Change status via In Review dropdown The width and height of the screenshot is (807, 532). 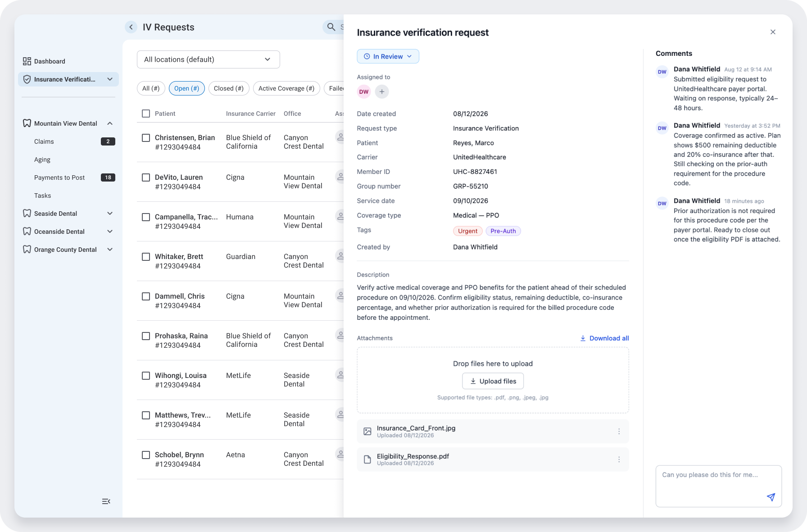click(388, 56)
